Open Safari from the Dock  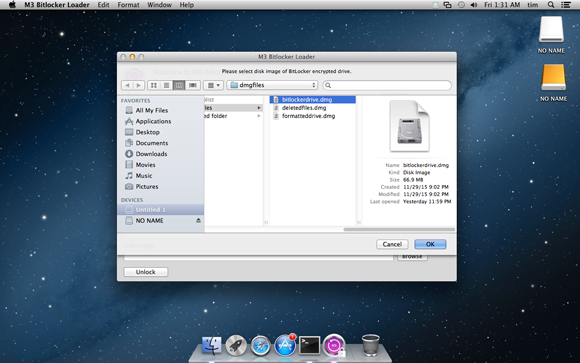[x=260, y=346]
